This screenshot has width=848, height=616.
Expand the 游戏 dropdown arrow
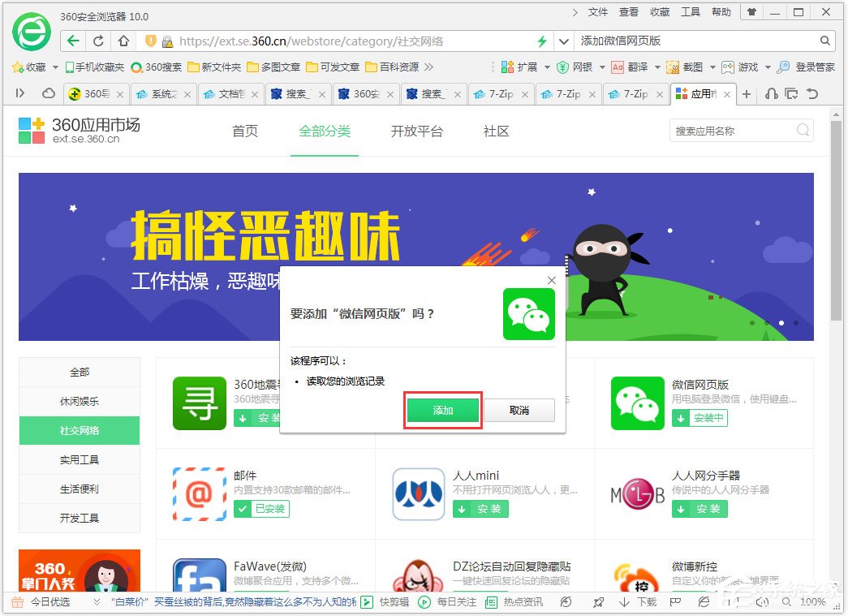point(767,67)
